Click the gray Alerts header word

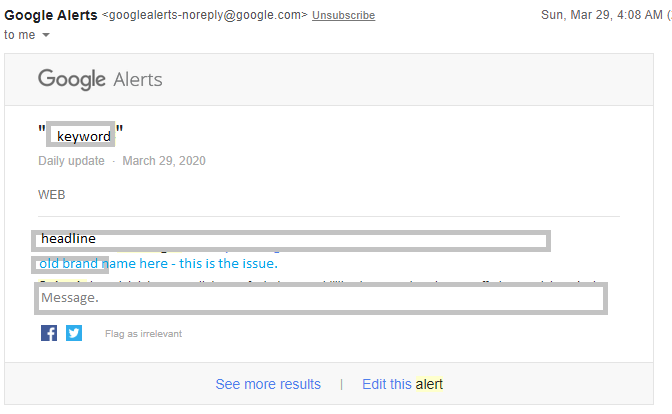point(138,80)
